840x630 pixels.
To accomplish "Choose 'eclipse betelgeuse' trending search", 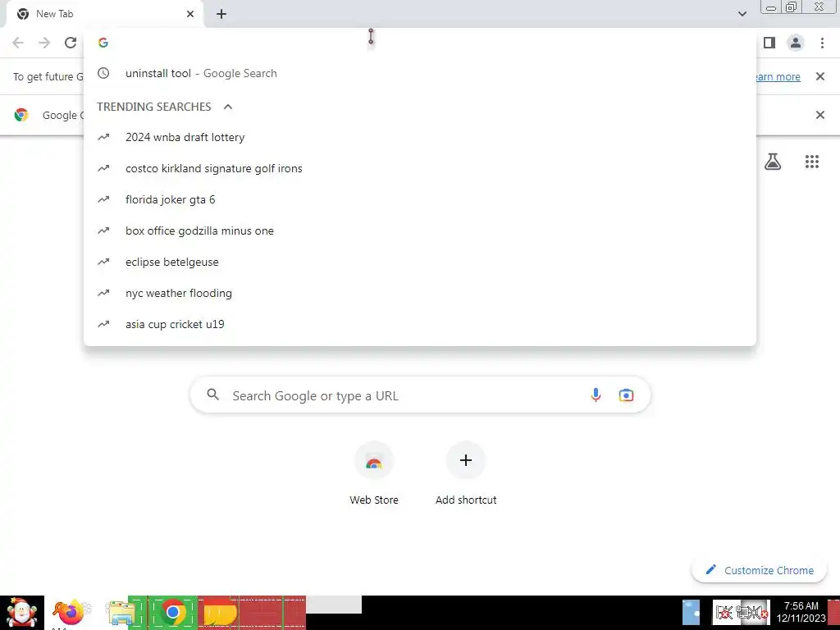I will [x=420, y=262].
